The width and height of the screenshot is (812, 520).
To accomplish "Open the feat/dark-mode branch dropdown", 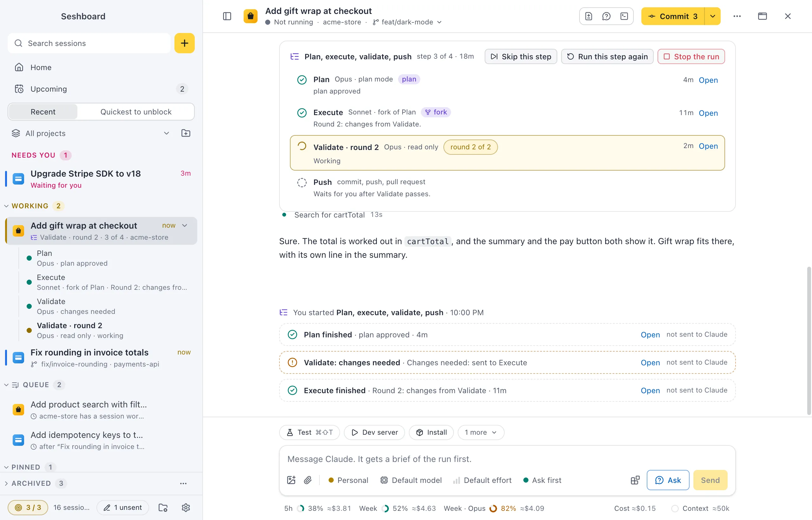I will pyautogui.click(x=407, y=22).
